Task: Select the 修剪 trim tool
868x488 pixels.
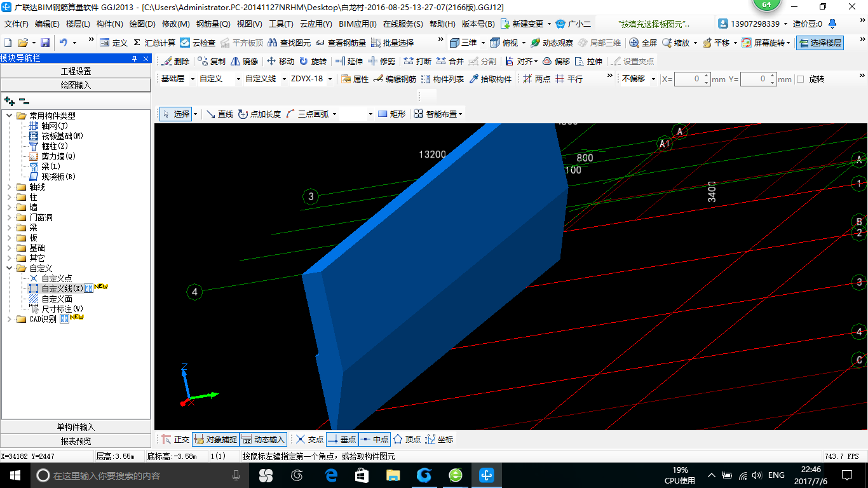Action: [x=381, y=62]
